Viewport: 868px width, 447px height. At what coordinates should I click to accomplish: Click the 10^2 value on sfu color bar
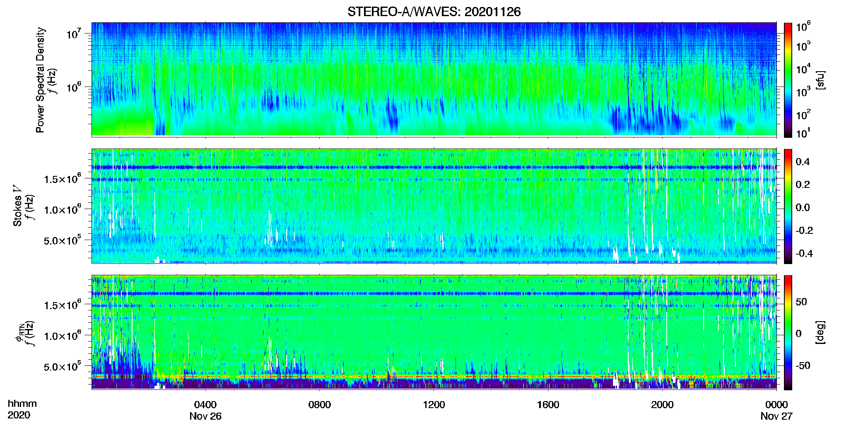pyautogui.click(x=803, y=115)
